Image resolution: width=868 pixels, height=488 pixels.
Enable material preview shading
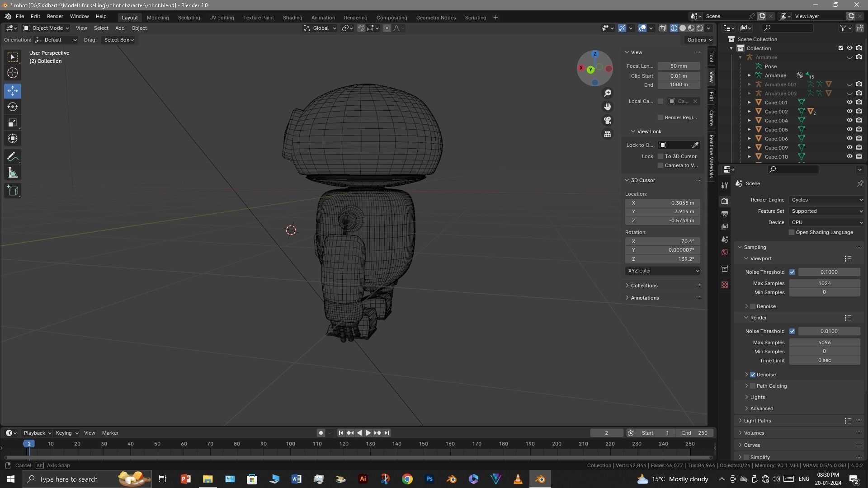[691, 28]
